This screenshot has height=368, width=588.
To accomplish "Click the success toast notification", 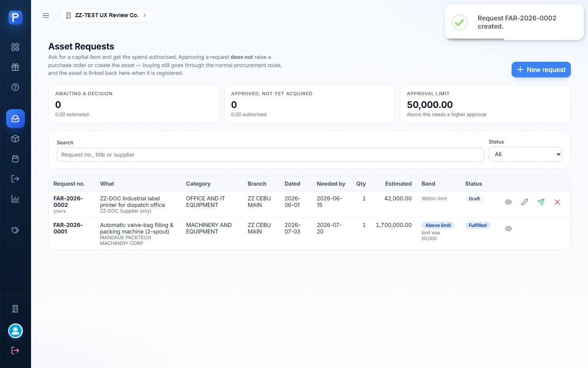I will 514,22.
